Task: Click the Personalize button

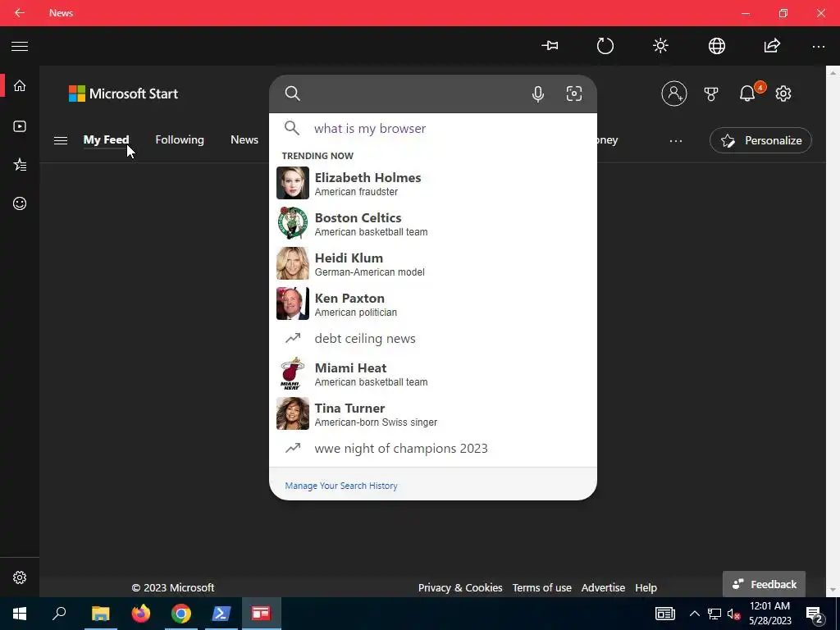Action: [760, 140]
